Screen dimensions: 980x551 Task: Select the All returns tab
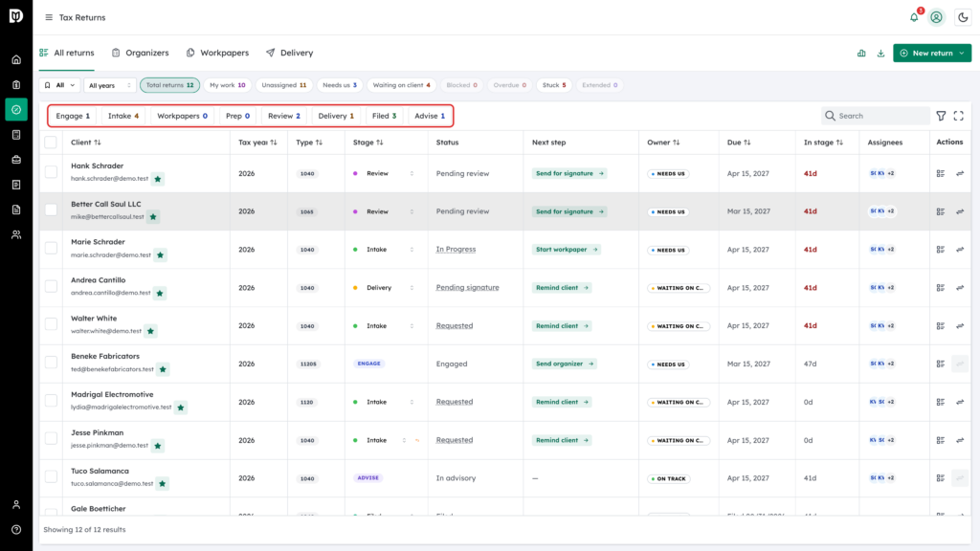pos(67,54)
